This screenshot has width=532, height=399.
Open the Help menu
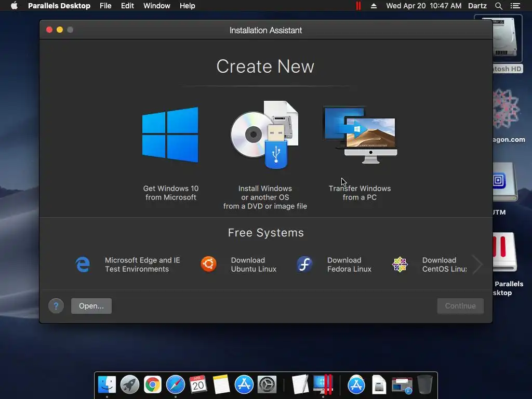[187, 6]
